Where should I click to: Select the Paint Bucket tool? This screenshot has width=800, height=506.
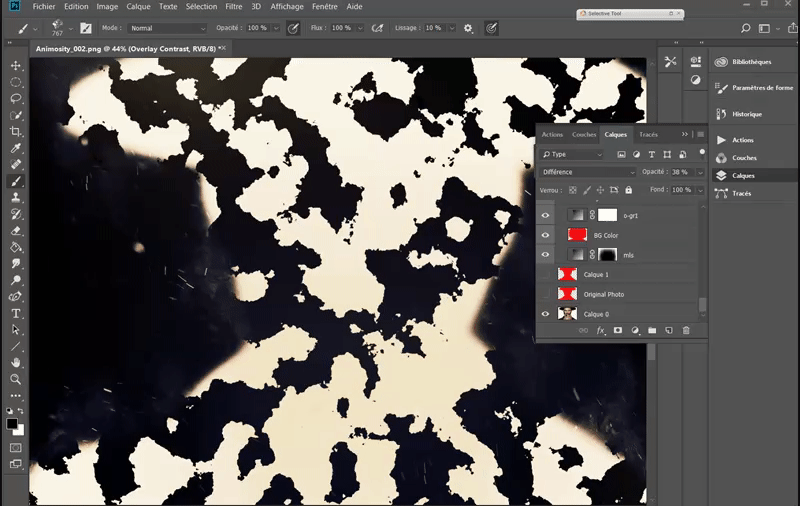pyautogui.click(x=16, y=247)
